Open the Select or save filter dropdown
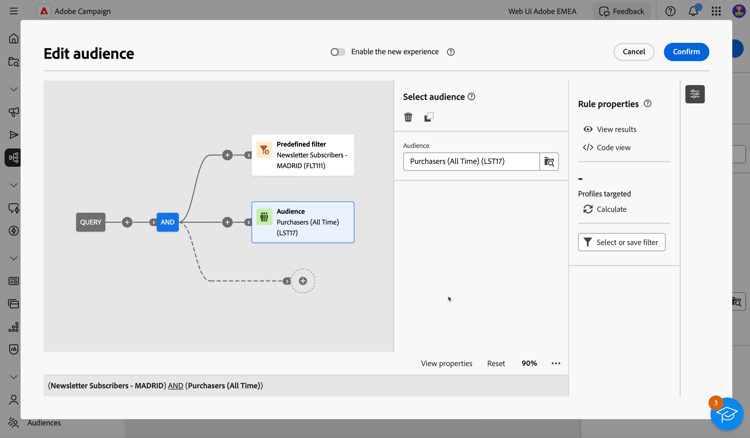 pyautogui.click(x=621, y=242)
